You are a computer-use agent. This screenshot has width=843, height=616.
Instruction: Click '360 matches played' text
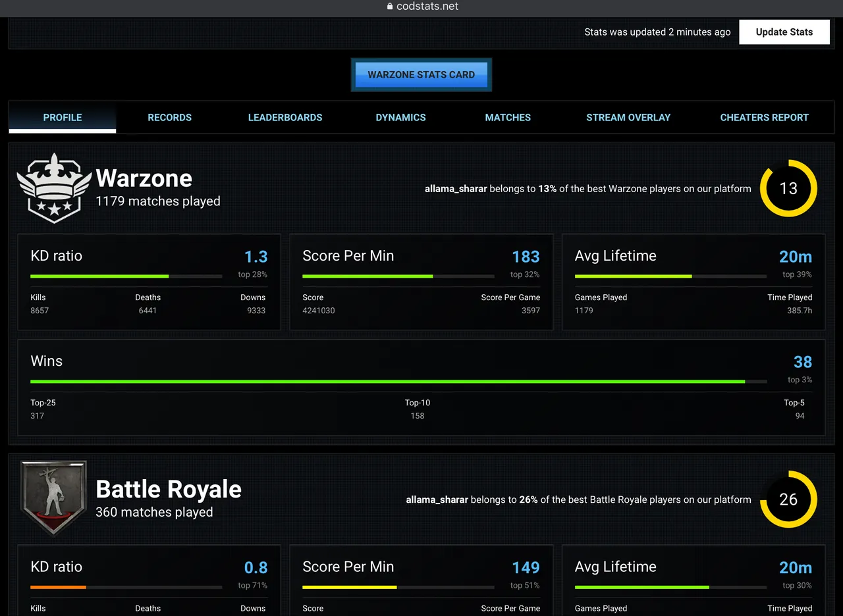154,512
